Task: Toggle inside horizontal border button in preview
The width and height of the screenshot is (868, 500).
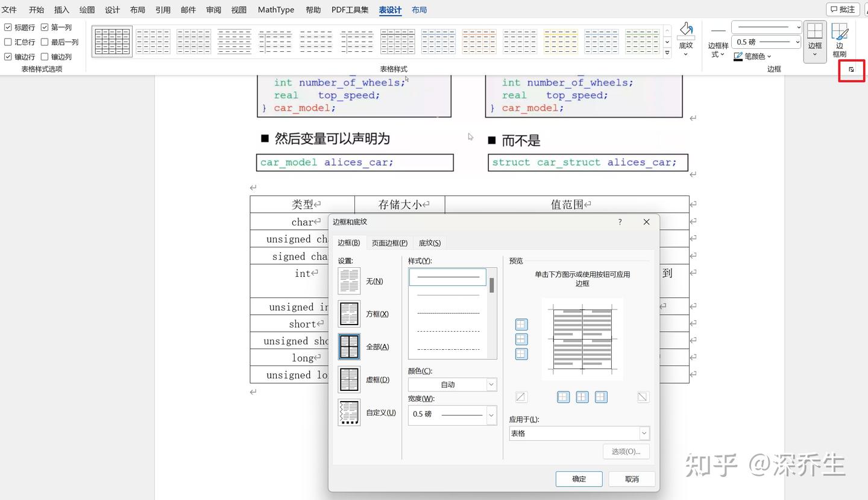Action: 521,340
